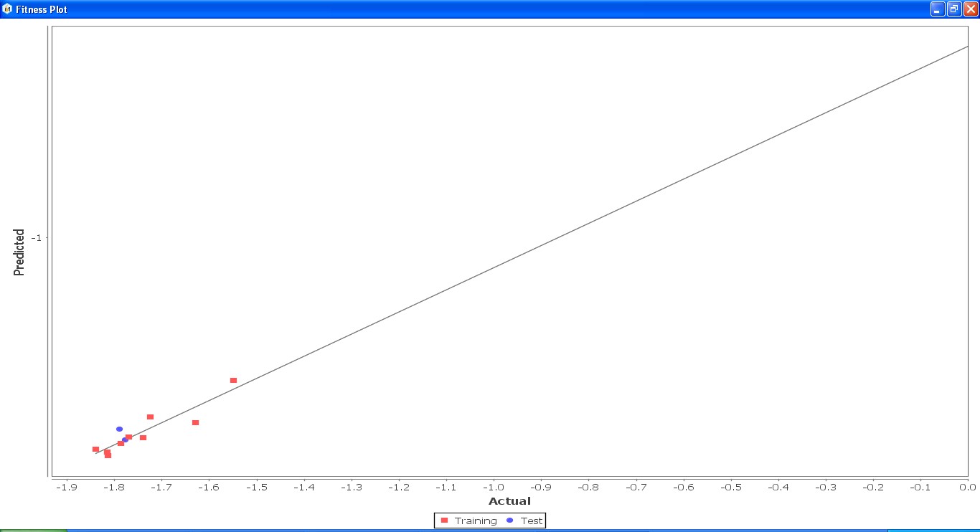Screen dimensions: 980x532
Task: Click the -1.9 x-axis tick label
Action: click(66, 488)
